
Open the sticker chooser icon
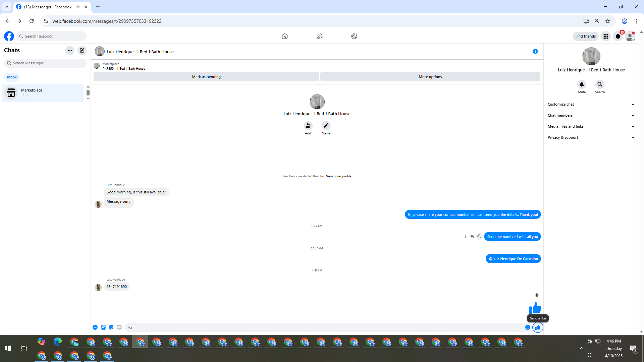pyautogui.click(x=111, y=327)
